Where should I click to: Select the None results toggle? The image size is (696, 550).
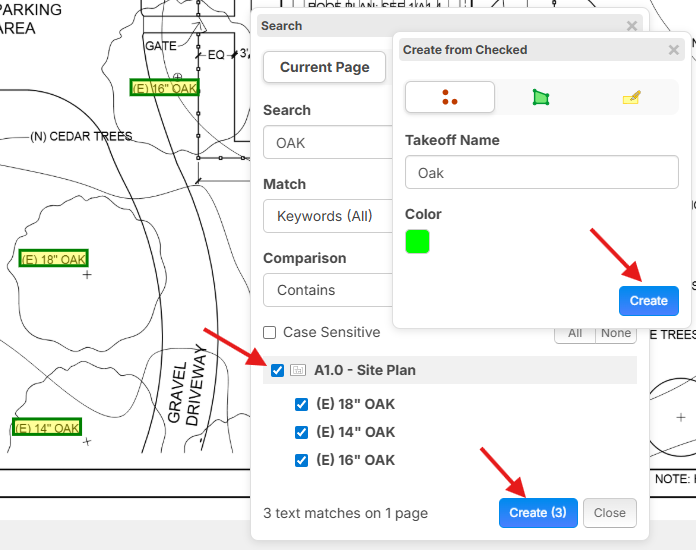click(x=616, y=334)
